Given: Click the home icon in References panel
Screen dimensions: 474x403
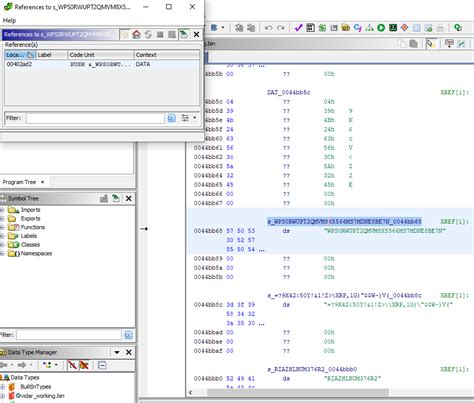Looking at the screenshot, I should click(136, 34).
